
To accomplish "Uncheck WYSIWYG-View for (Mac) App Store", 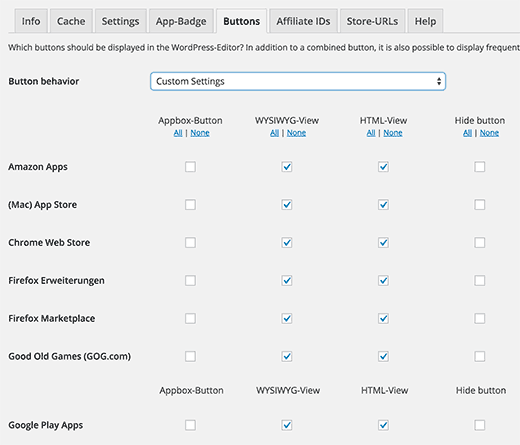I will [x=287, y=205].
